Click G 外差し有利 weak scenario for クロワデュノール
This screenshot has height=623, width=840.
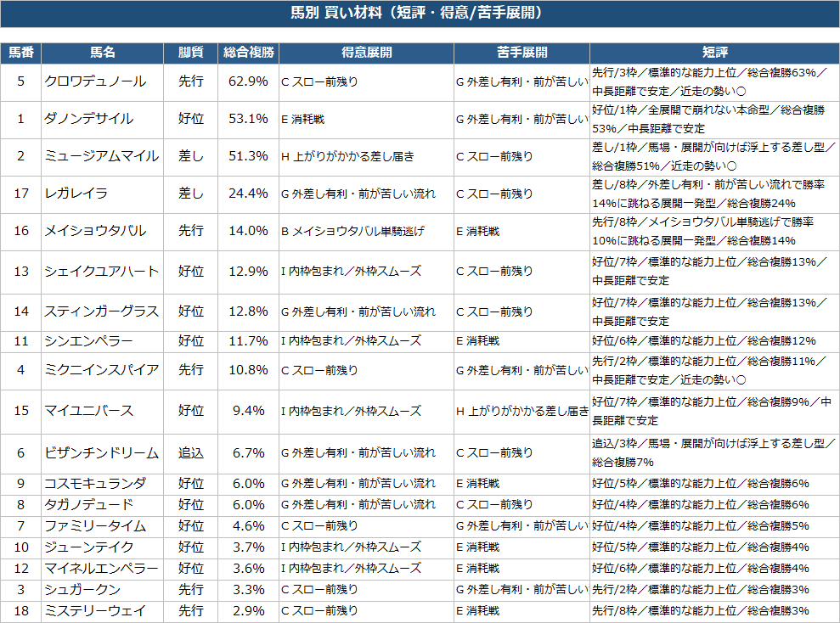click(522, 81)
